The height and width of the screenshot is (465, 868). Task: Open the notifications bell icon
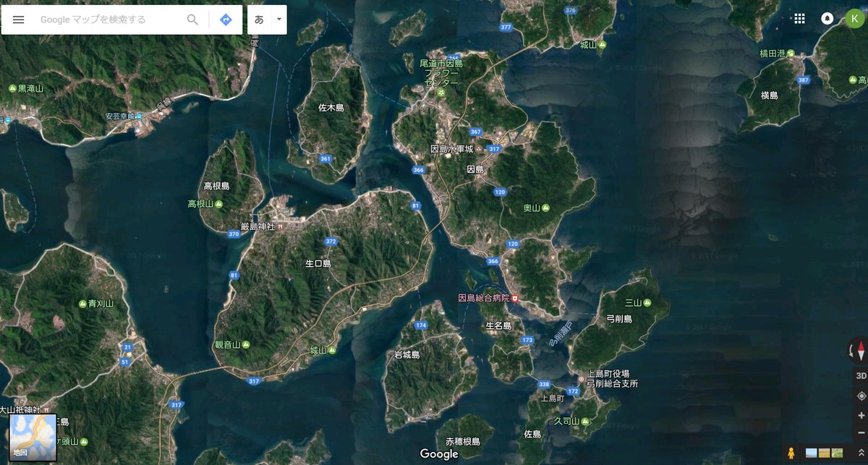pyautogui.click(x=827, y=19)
